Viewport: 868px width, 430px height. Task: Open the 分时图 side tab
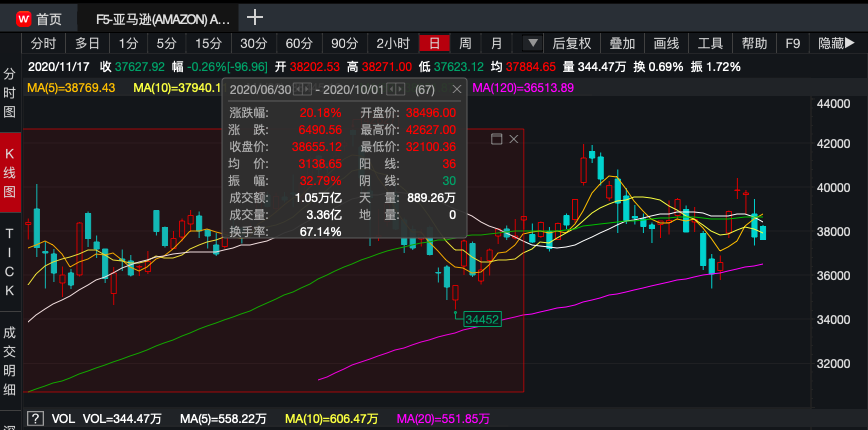coord(10,94)
